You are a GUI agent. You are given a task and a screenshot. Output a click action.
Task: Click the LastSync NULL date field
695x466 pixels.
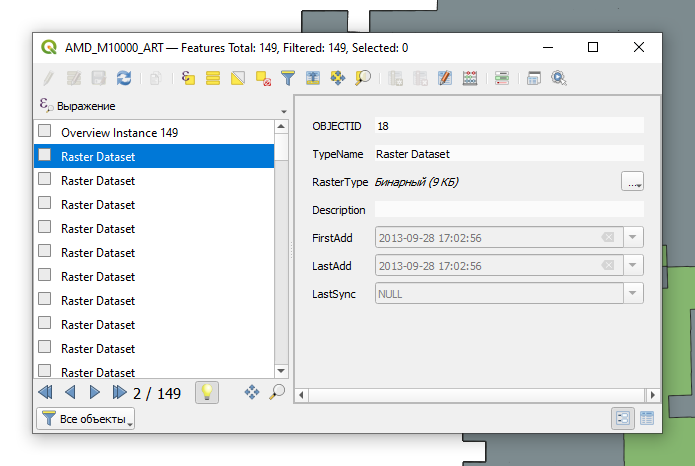point(499,293)
